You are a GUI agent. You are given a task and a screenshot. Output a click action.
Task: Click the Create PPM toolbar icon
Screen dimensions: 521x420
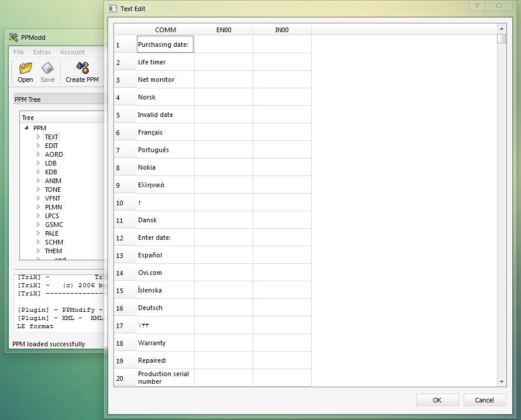tap(82, 72)
